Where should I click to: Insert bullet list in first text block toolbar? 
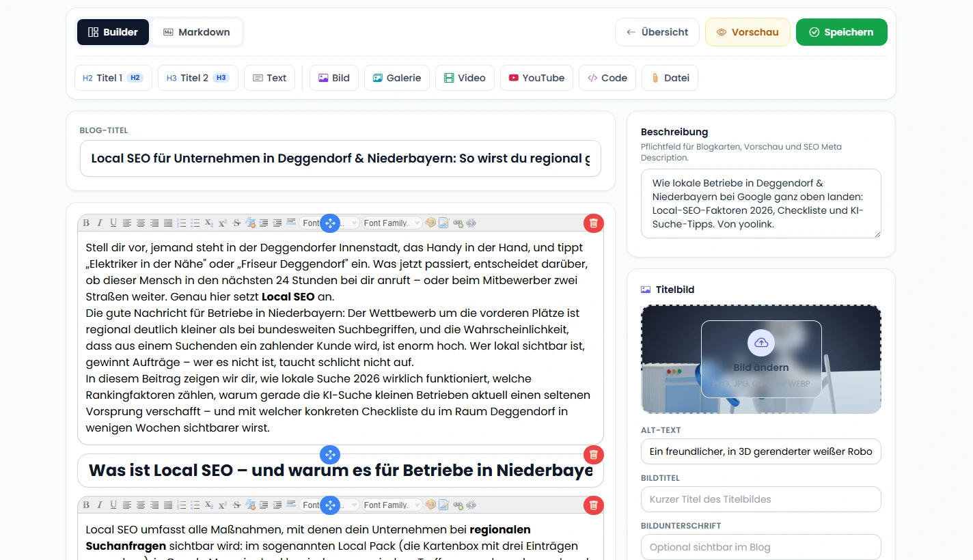click(195, 223)
